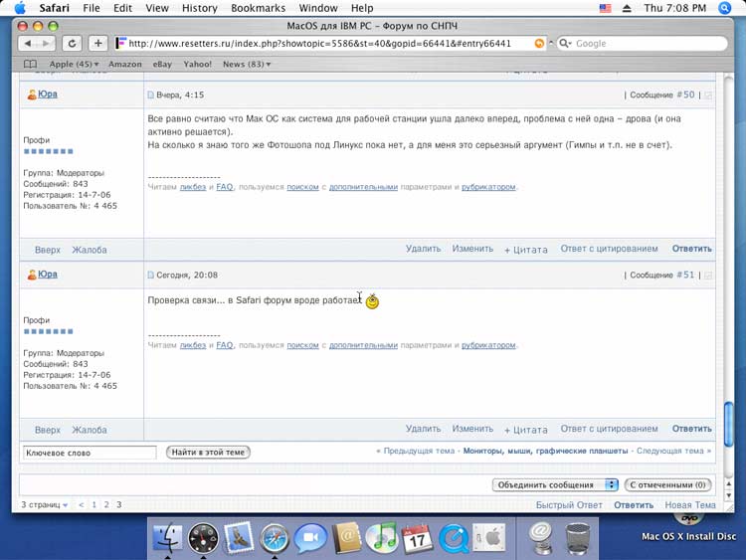Open System Preferences from the Dock

click(x=488, y=538)
